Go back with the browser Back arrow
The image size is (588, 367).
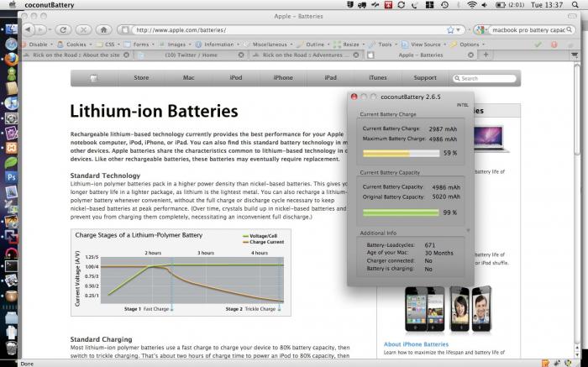pos(29,29)
